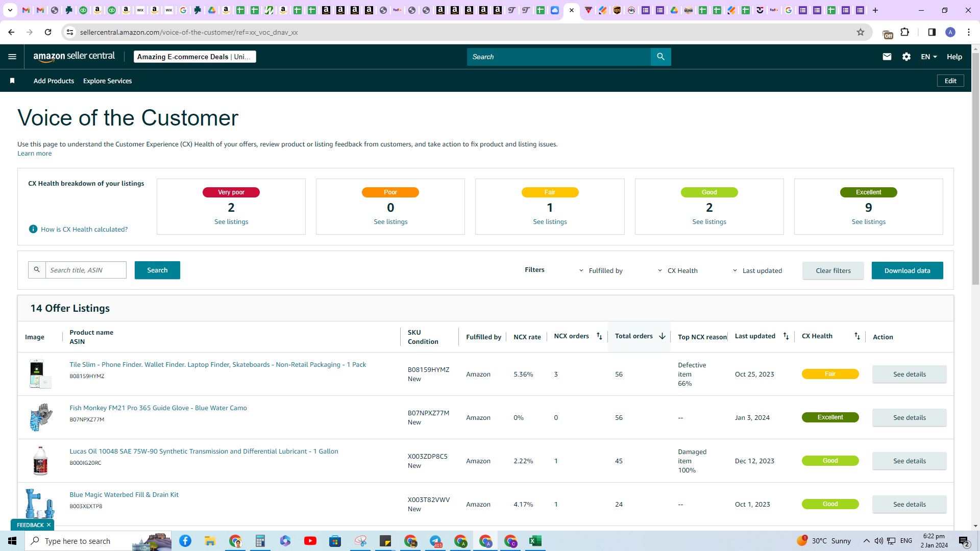Go back with the browser back arrow

point(11,32)
